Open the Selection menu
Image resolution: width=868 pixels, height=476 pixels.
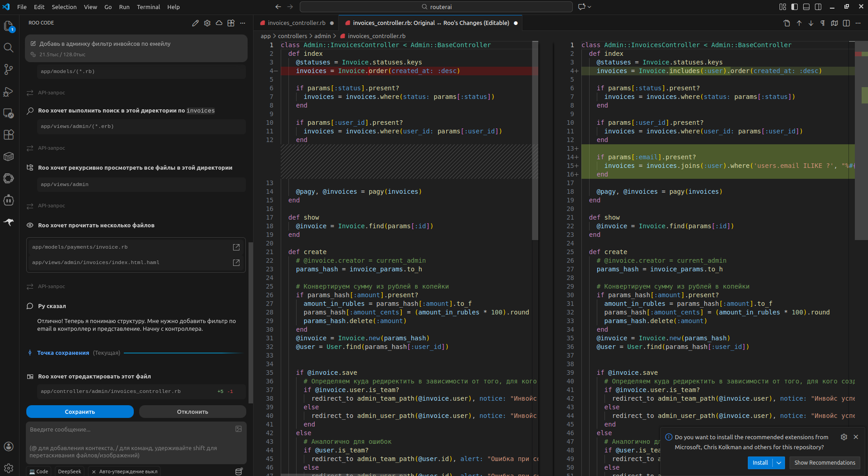coord(64,7)
